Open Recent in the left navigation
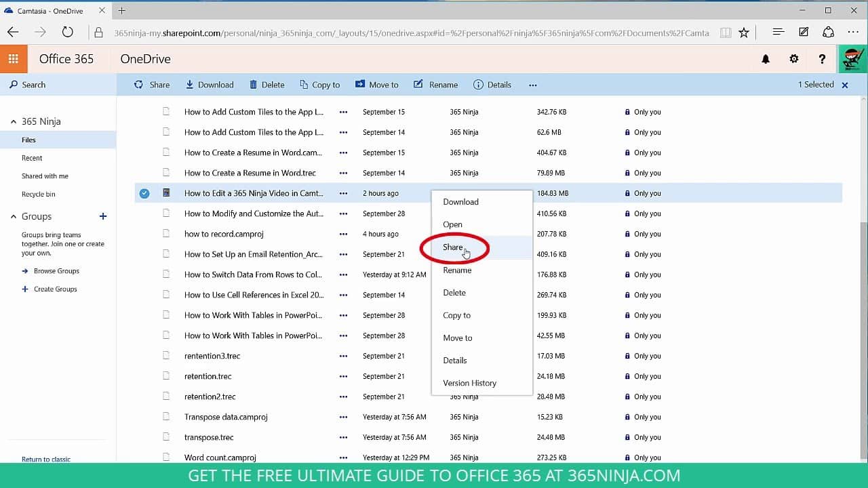Viewport: 868px width, 488px height. tap(32, 158)
